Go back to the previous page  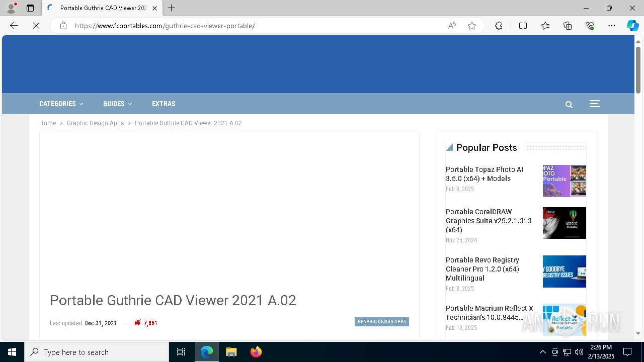pos(14,26)
